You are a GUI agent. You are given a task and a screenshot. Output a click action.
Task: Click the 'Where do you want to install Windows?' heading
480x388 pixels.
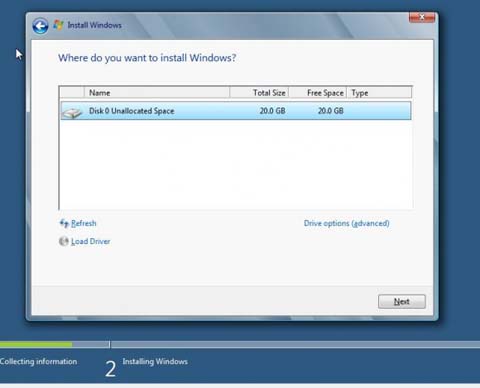(147, 58)
